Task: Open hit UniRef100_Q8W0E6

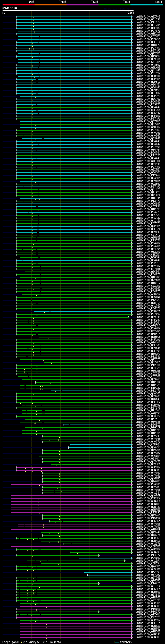Action: (148, 371)
